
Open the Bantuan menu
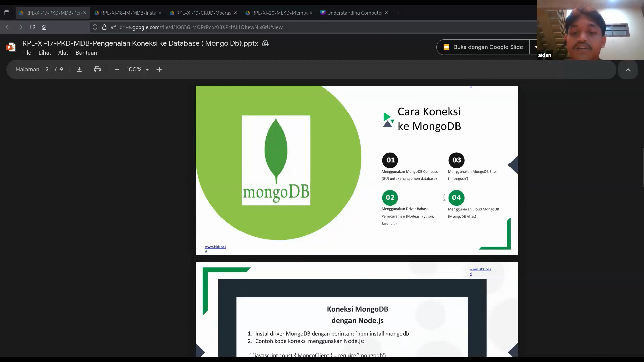pos(86,53)
